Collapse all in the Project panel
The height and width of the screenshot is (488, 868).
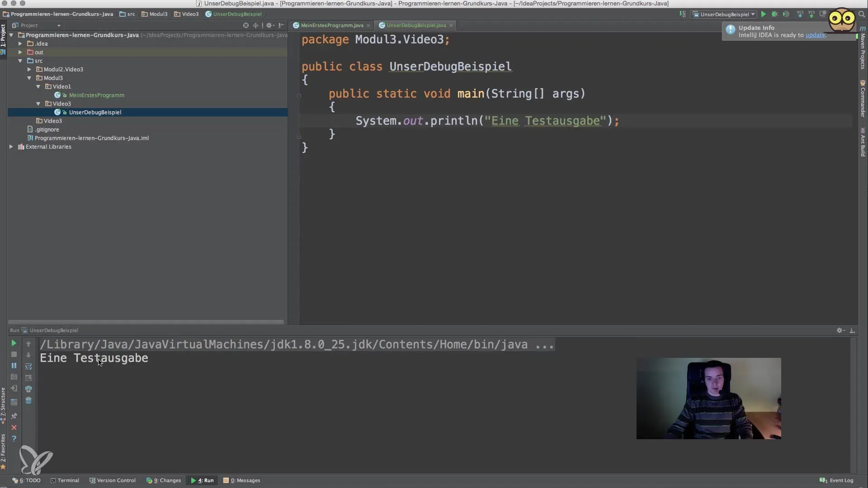[256, 25]
